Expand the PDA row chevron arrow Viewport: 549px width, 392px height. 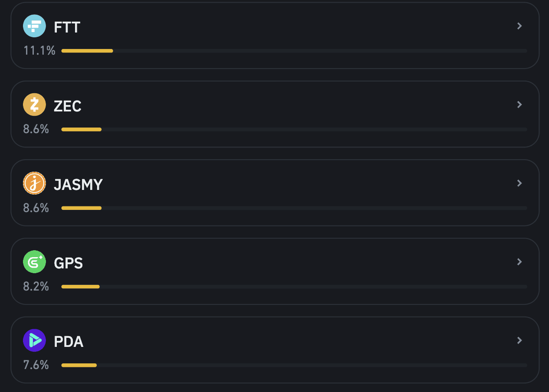[x=519, y=340]
